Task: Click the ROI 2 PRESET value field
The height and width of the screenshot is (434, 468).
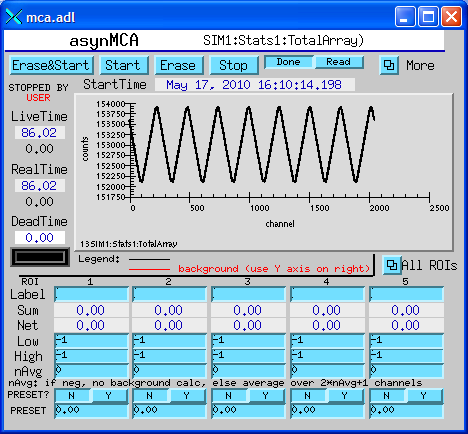Action: tap(170, 411)
